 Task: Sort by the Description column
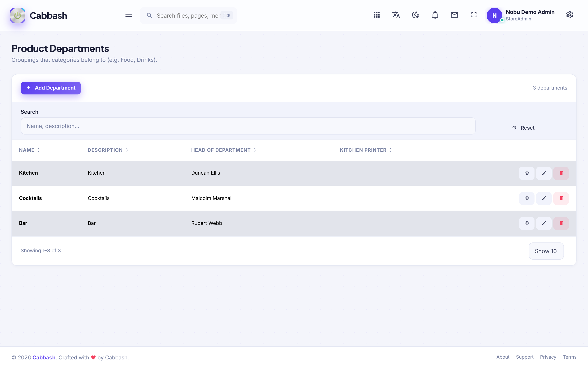pos(108,150)
